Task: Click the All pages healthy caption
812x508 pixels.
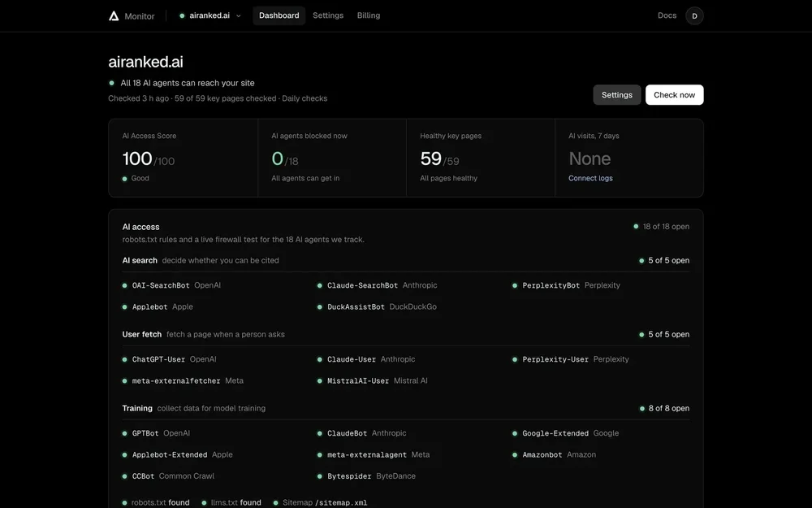Action: coord(448,178)
